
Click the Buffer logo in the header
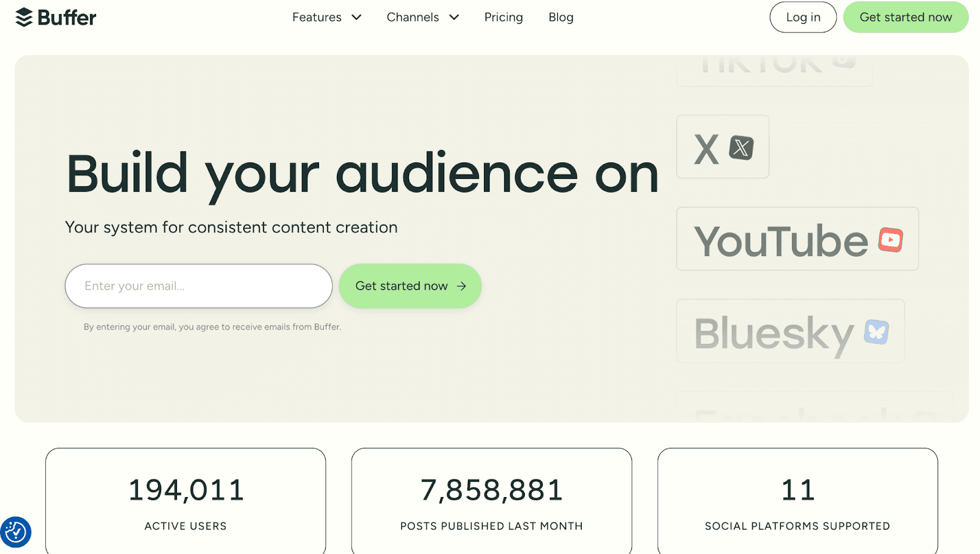pos(56,17)
